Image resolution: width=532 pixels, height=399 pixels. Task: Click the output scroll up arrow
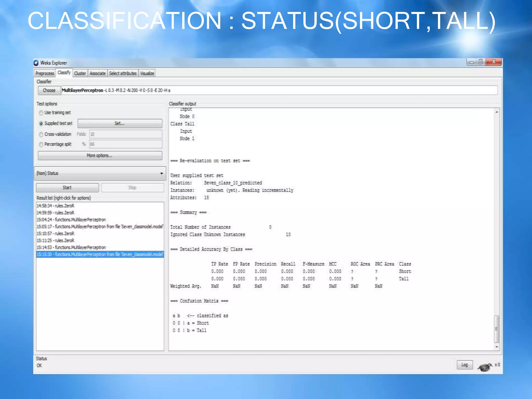coord(496,112)
